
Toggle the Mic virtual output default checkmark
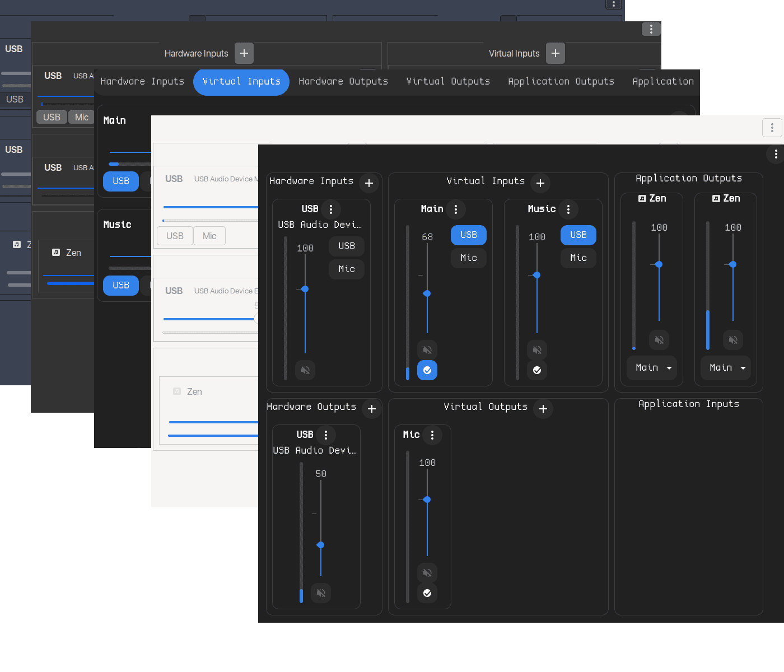point(427,593)
